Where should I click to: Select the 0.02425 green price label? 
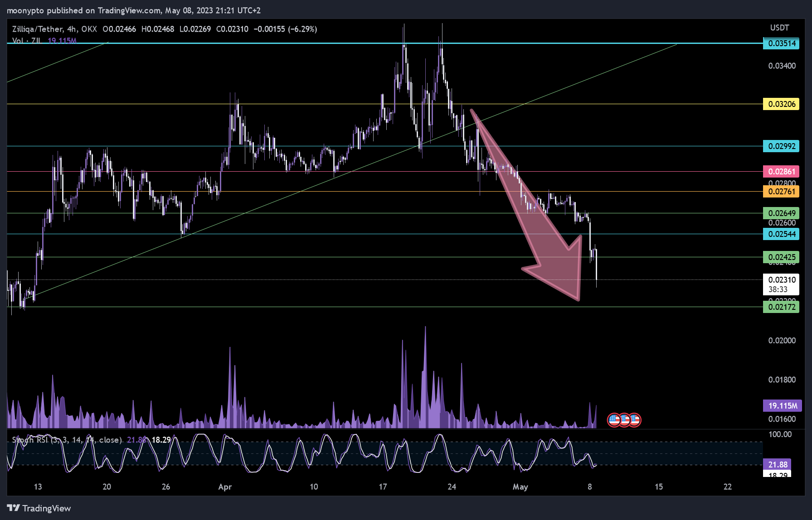coord(781,257)
